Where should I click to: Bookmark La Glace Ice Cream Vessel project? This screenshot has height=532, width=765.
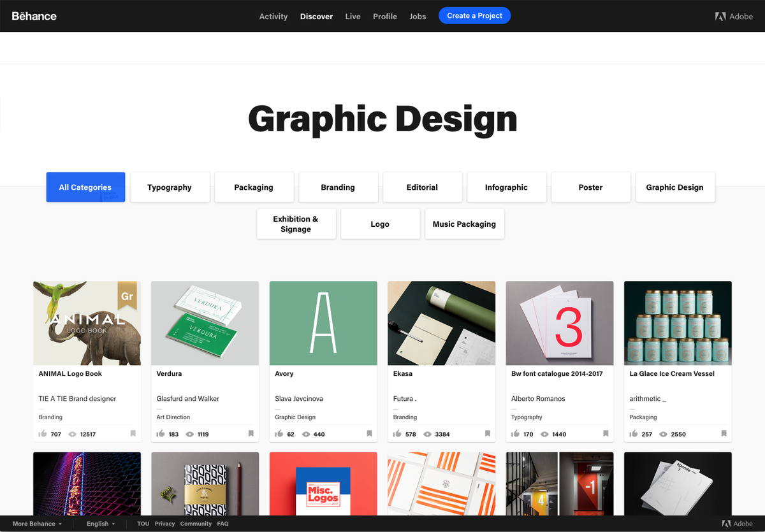point(724,434)
